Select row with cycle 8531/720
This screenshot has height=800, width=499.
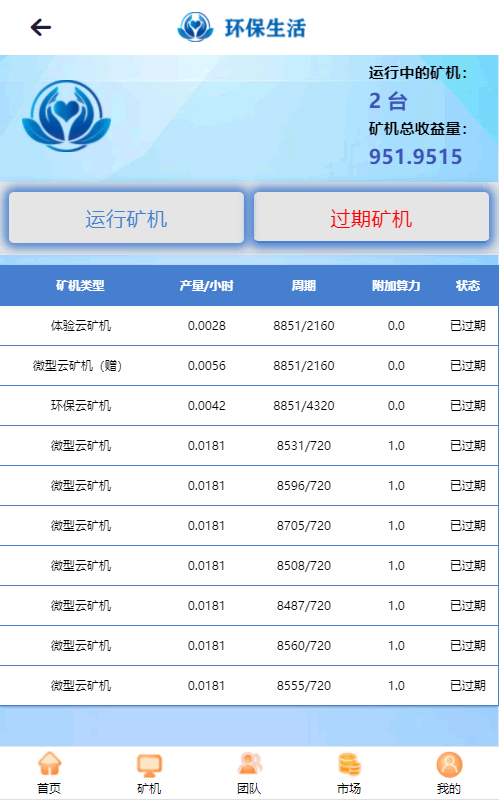coord(249,446)
